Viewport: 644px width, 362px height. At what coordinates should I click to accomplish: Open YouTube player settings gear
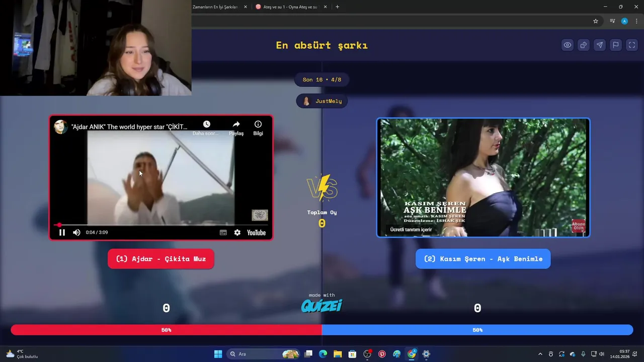coord(237,232)
